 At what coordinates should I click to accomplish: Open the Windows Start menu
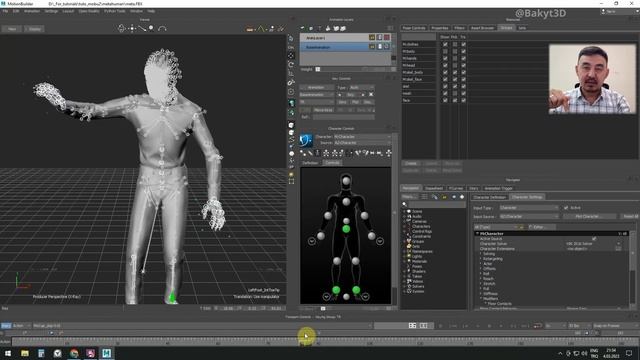pos(8,353)
